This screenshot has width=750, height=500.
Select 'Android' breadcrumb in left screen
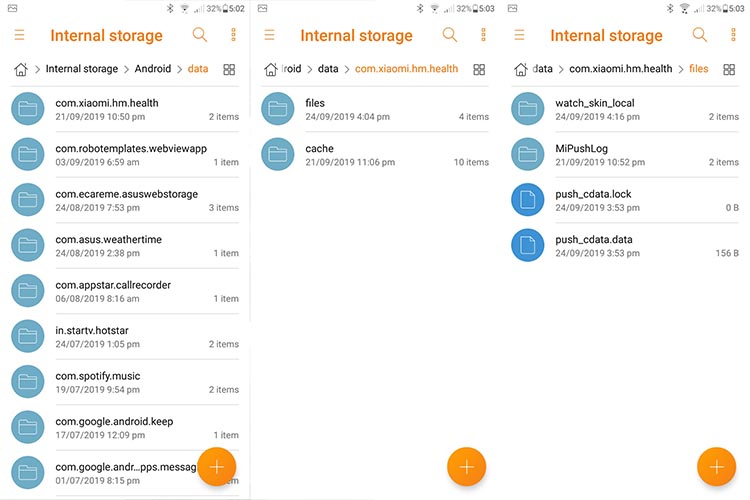(x=153, y=69)
